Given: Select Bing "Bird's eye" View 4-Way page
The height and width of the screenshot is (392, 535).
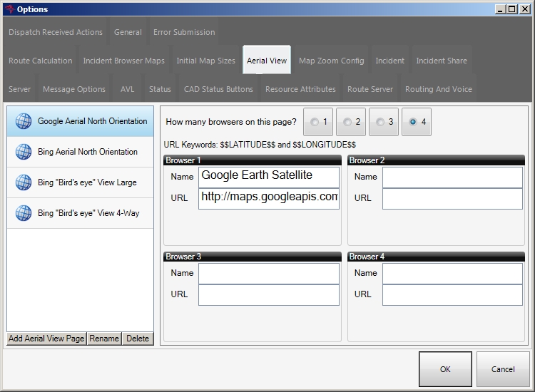Looking at the screenshot, I should coord(80,213).
